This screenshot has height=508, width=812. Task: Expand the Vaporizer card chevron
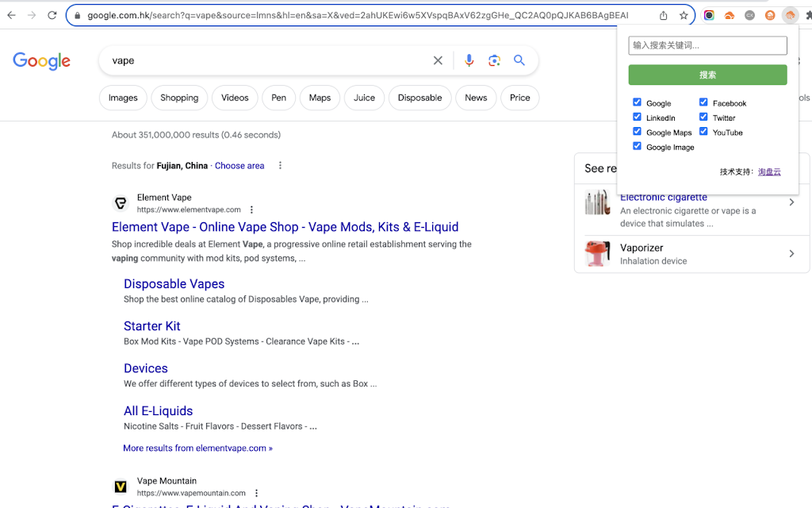pos(791,253)
